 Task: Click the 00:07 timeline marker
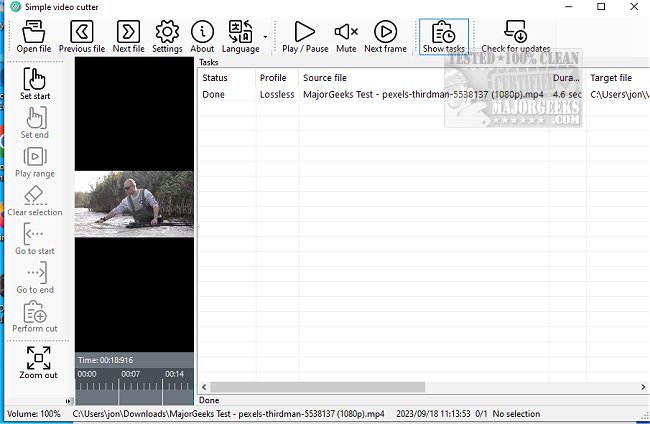coord(130,374)
